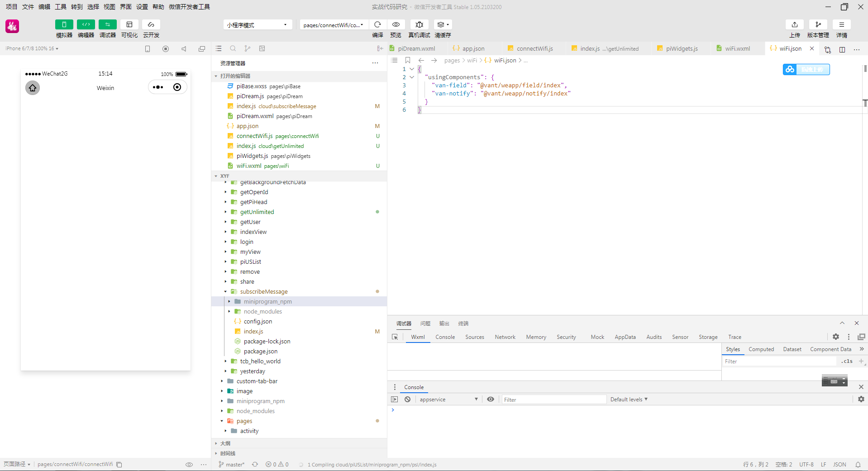
Task: Toggle the editor panel button
Action: pos(86,24)
